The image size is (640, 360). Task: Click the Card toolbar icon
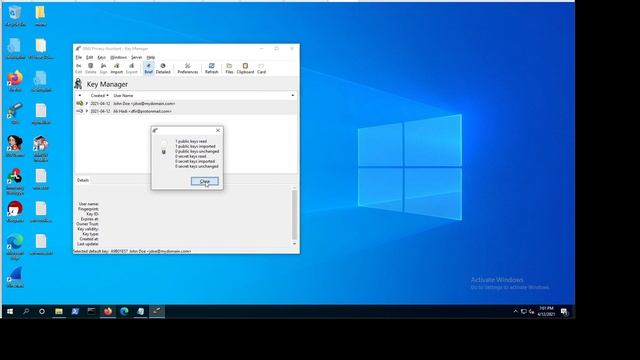pos(261,68)
